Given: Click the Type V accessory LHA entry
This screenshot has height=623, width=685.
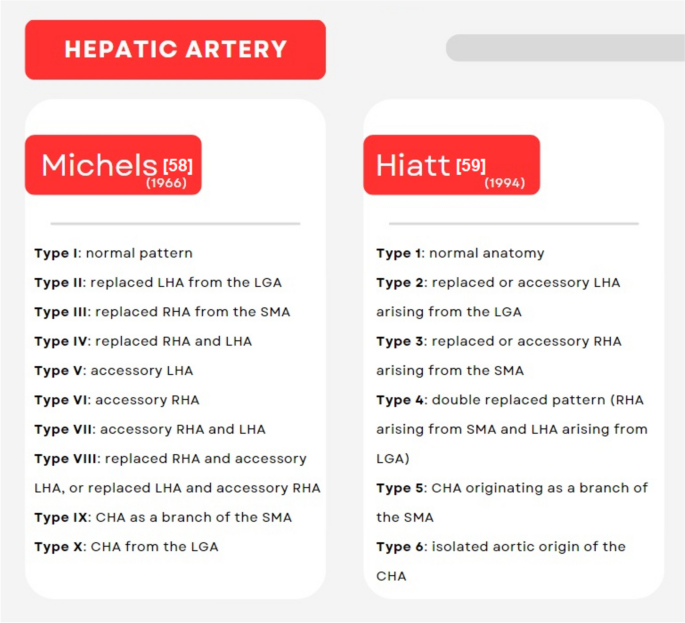Looking at the screenshot, I should 113,370.
